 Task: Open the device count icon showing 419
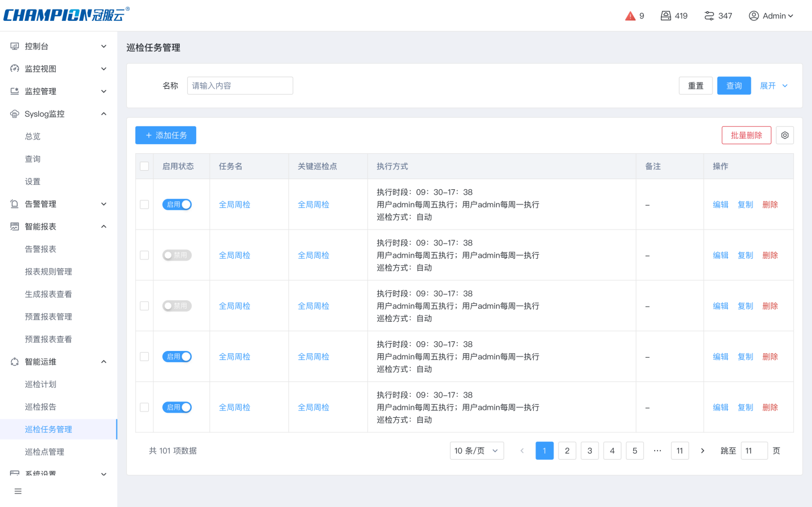666,16
